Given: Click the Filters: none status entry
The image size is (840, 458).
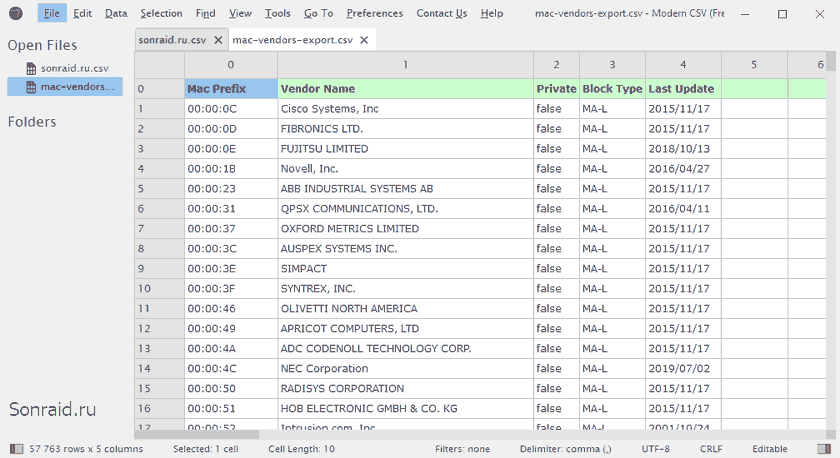Looking at the screenshot, I should [x=462, y=449].
